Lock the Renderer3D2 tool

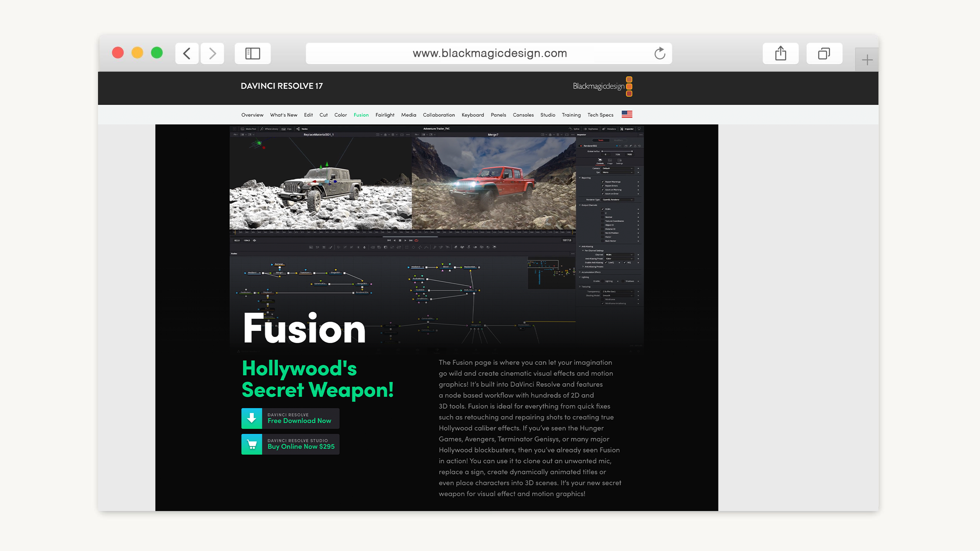[x=635, y=146]
